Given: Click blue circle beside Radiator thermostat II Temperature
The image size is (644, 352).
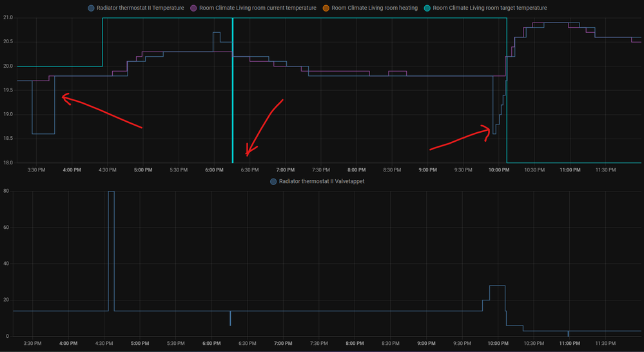Looking at the screenshot, I should click(x=90, y=8).
